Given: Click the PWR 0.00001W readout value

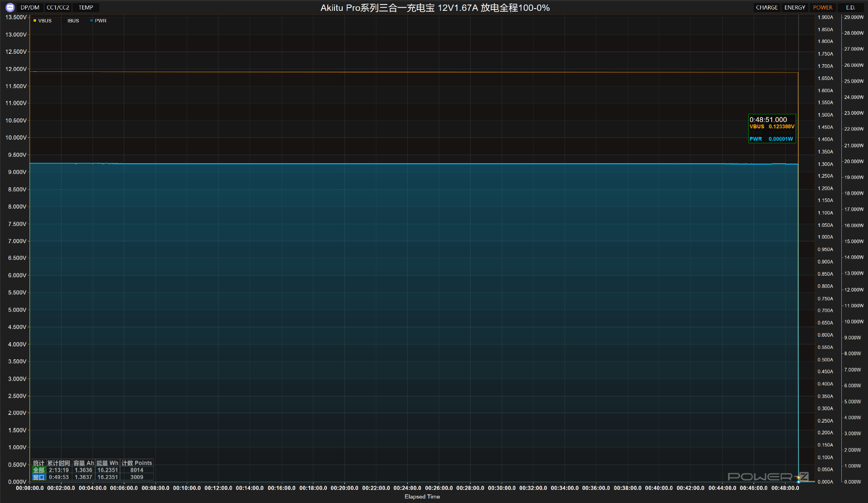Looking at the screenshot, I should click(771, 139).
